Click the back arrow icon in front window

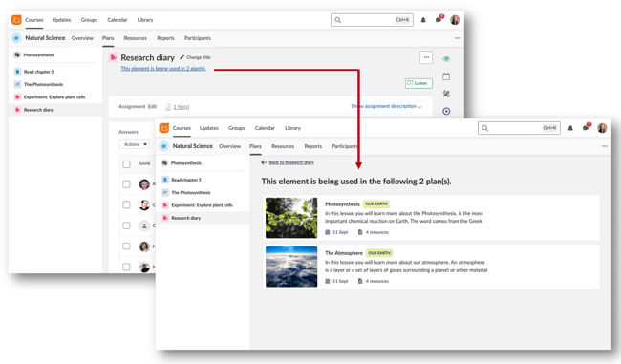[x=264, y=162]
